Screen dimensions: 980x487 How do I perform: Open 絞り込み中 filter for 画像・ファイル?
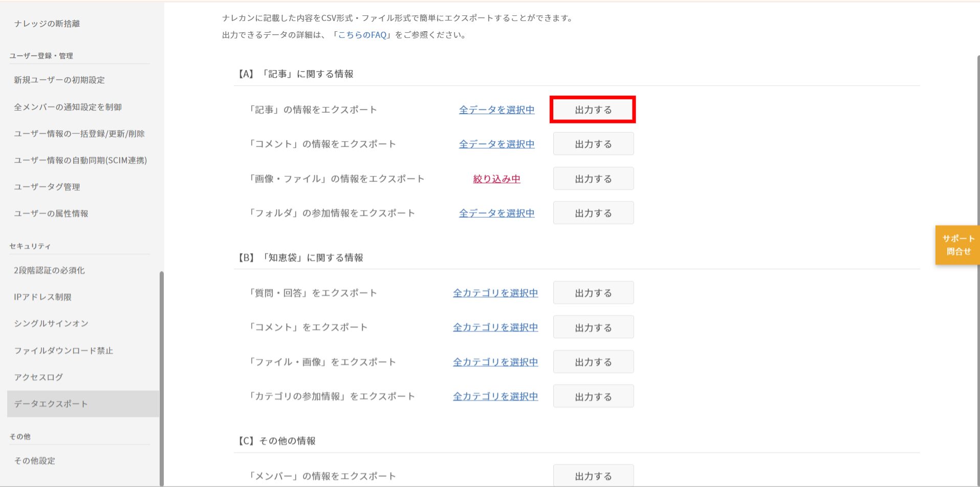point(496,179)
